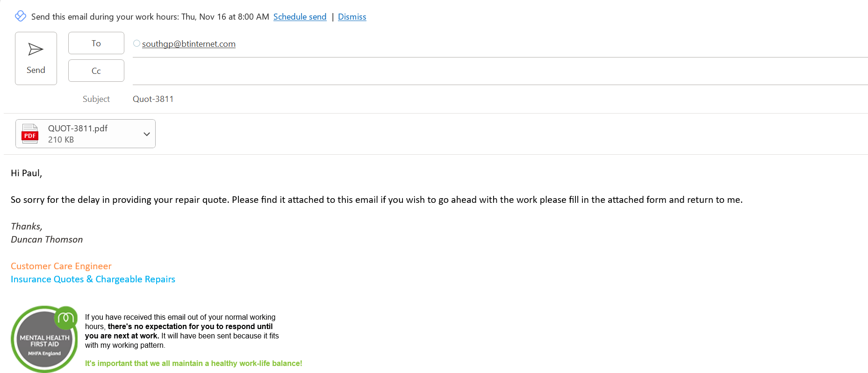Click the green work-life balance message
The height and width of the screenshot is (373, 868).
(194, 364)
